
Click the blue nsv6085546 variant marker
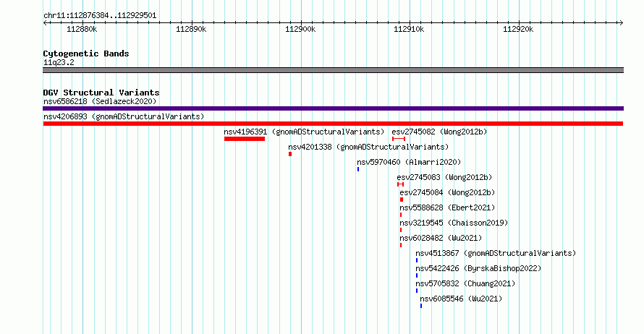pos(421,306)
